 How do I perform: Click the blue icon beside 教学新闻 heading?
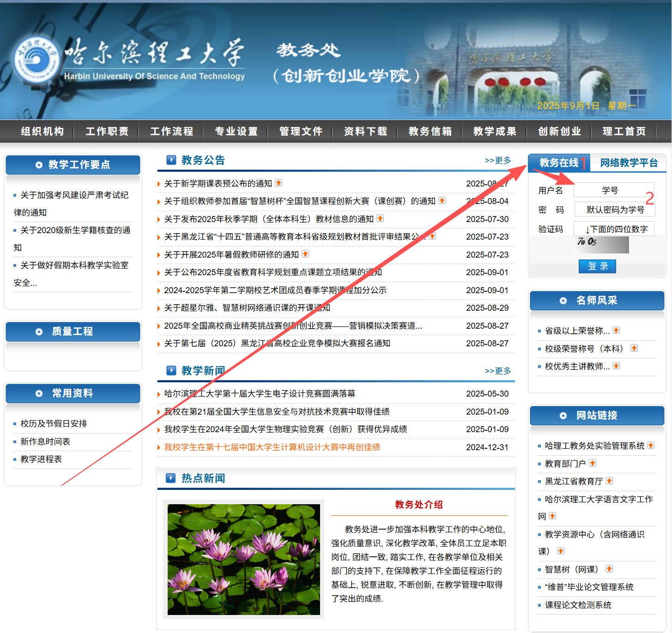[x=171, y=371]
